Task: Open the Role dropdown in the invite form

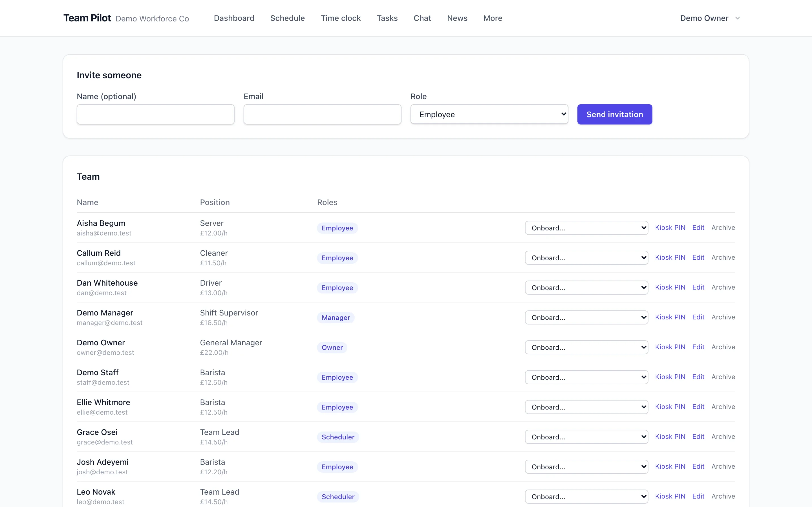Action: tap(489, 114)
